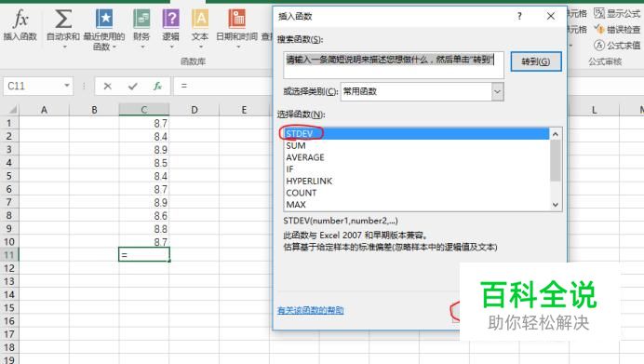Select MAX in function list

(416, 205)
